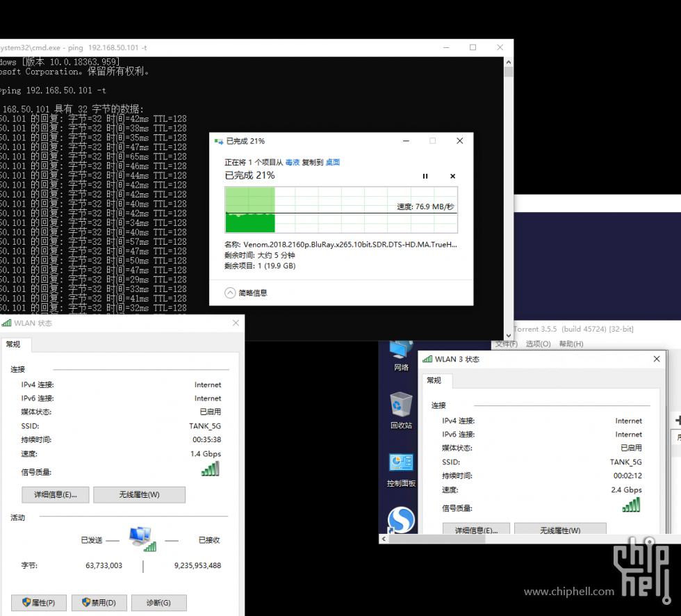Click 剩余项目 1 (19.9 GB) text
681x616 pixels.
click(260, 266)
